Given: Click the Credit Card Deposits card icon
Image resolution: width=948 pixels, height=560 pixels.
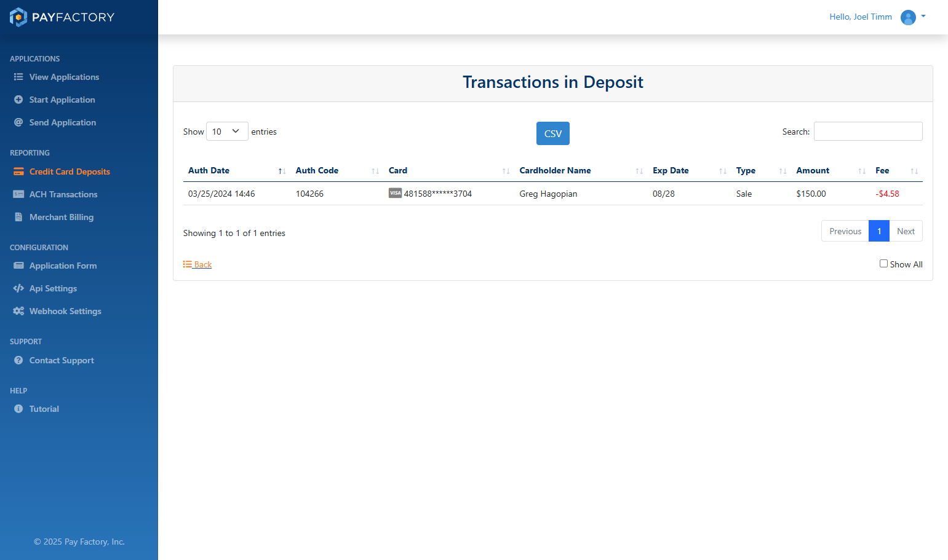Looking at the screenshot, I should (x=18, y=172).
